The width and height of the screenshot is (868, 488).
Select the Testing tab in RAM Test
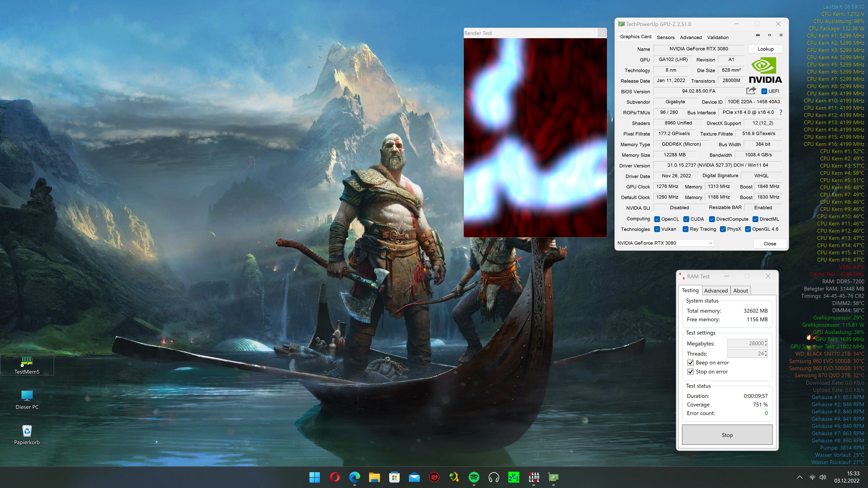[x=690, y=290]
